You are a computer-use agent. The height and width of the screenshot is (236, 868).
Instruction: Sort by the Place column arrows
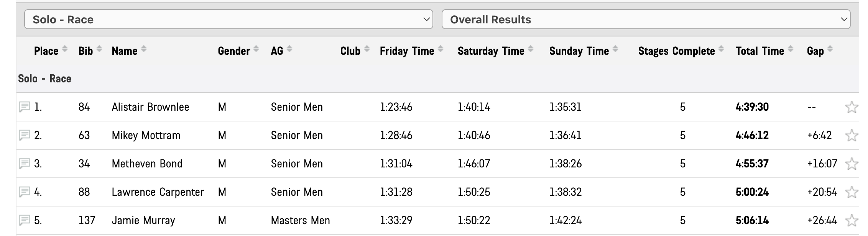tap(65, 49)
